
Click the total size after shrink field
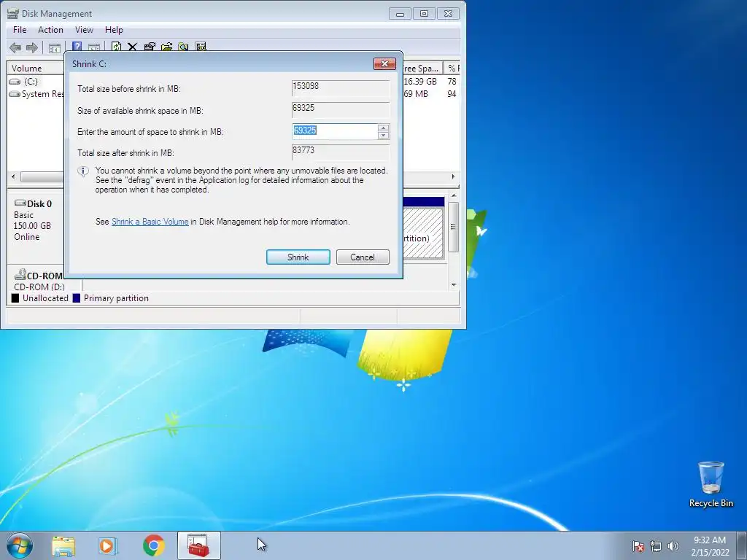pyautogui.click(x=341, y=152)
